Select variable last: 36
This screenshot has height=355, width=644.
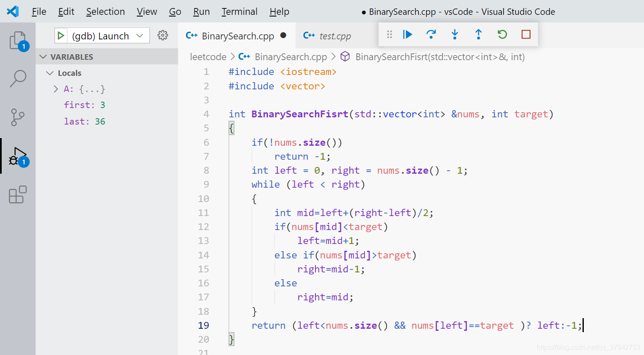pos(84,122)
